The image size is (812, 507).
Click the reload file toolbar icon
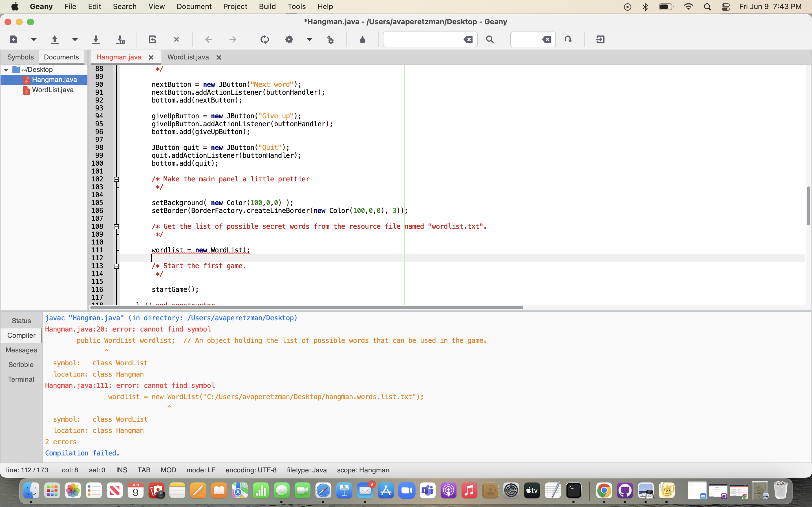point(152,39)
